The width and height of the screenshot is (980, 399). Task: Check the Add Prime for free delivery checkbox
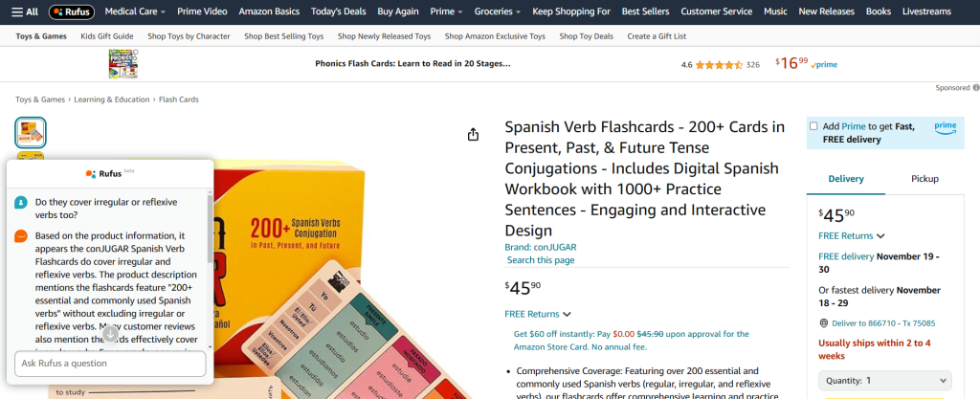[x=813, y=126]
